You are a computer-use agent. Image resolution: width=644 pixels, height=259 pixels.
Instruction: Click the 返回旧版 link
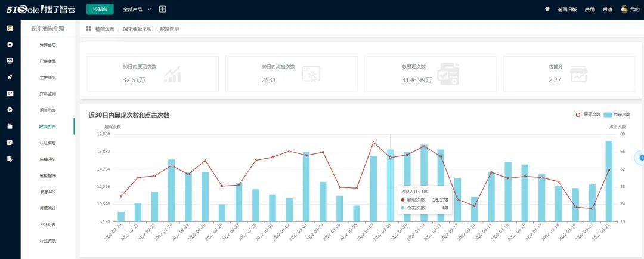[x=567, y=10]
